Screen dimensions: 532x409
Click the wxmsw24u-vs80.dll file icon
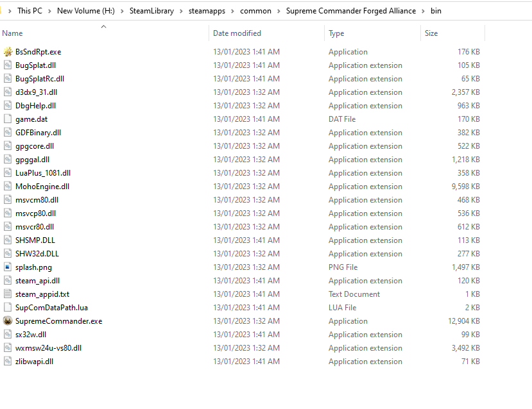(x=8, y=348)
